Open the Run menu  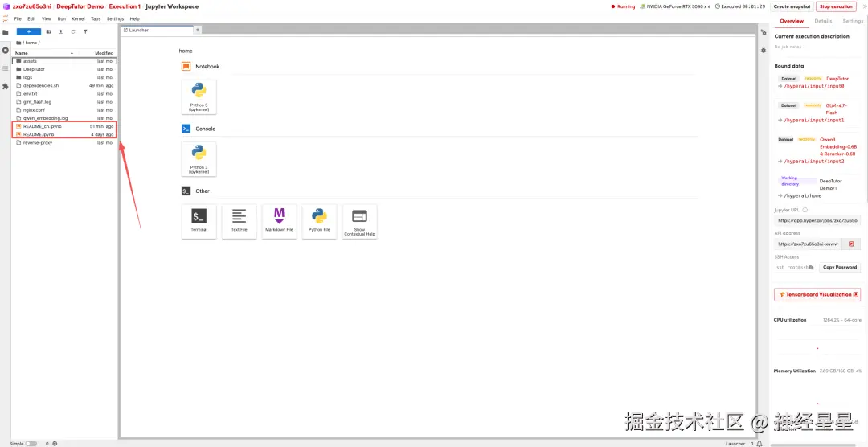[61, 18]
